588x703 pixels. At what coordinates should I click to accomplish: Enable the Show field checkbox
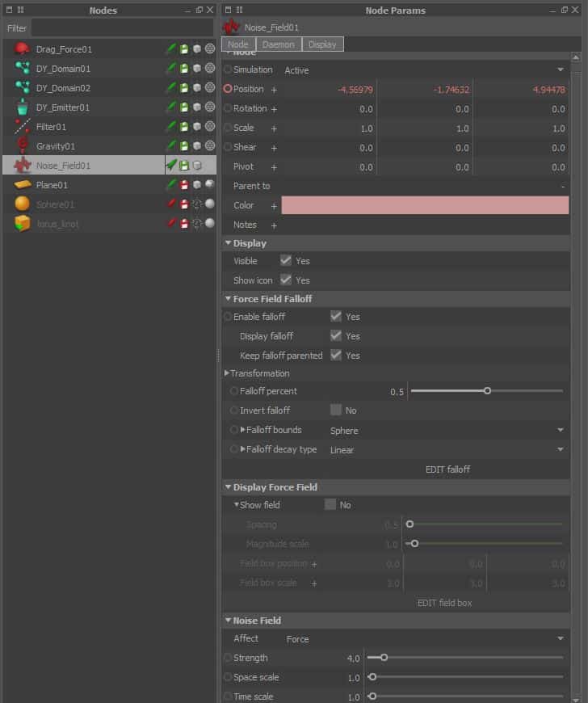pyautogui.click(x=330, y=505)
